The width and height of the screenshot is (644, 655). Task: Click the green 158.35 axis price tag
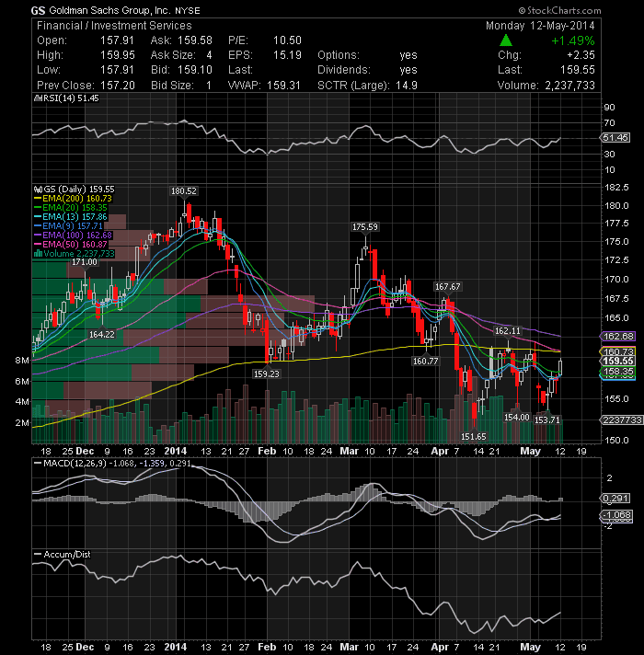coord(618,372)
